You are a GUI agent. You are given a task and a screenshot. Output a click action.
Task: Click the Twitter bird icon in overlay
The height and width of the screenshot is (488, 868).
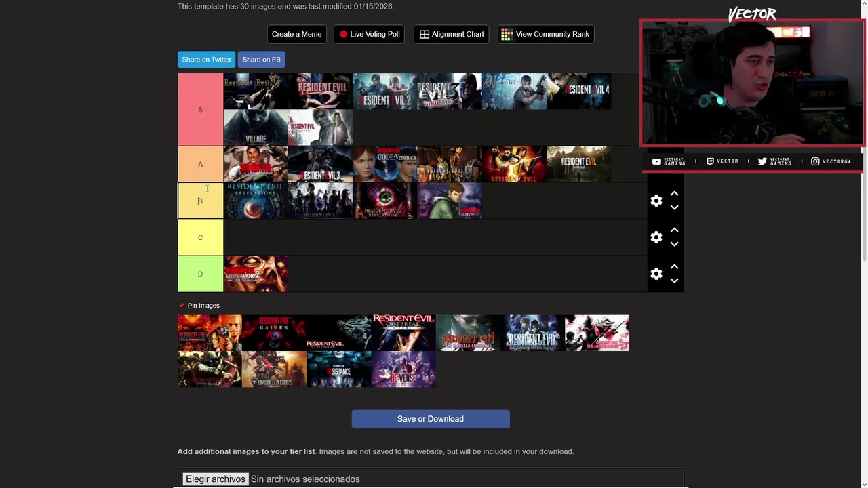(762, 161)
